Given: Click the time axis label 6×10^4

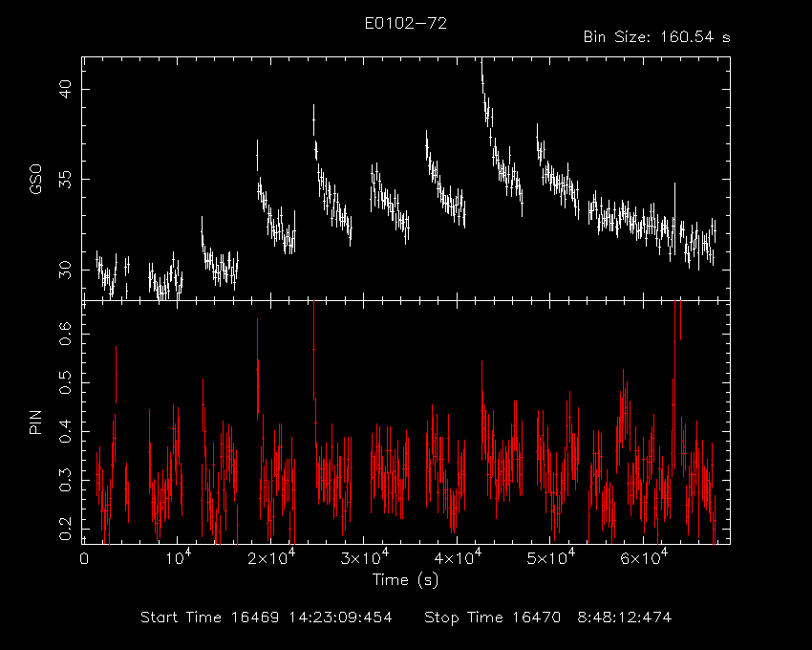Looking at the screenshot, I should point(644,557).
